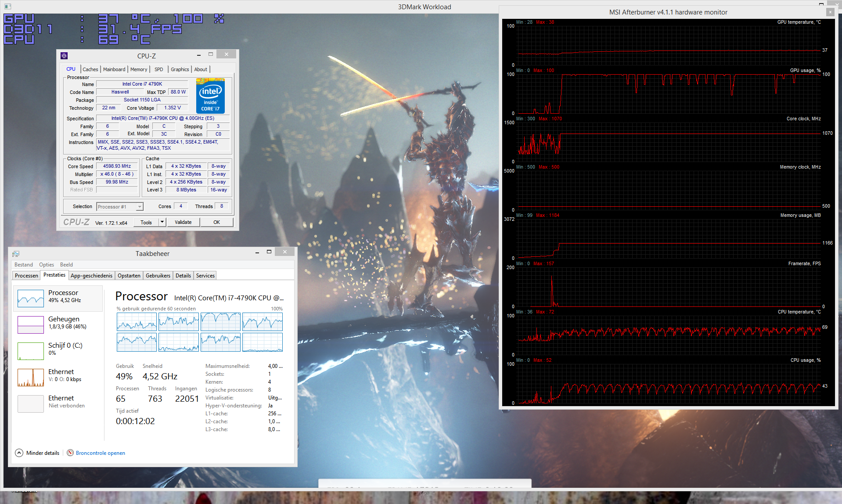Switch to the Services tab in Taakbeheer
842x504 pixels.
click(205, 276)
